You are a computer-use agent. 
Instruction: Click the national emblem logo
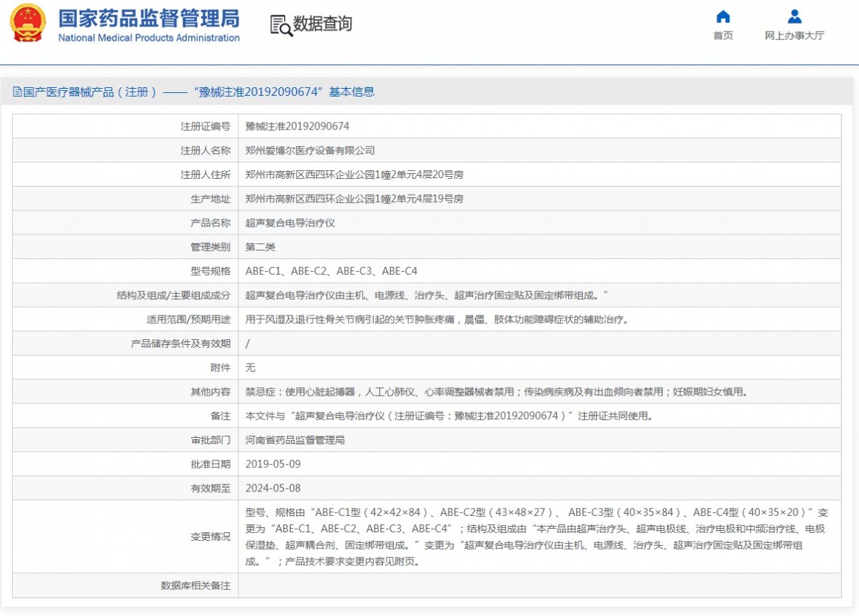(27, 23)
